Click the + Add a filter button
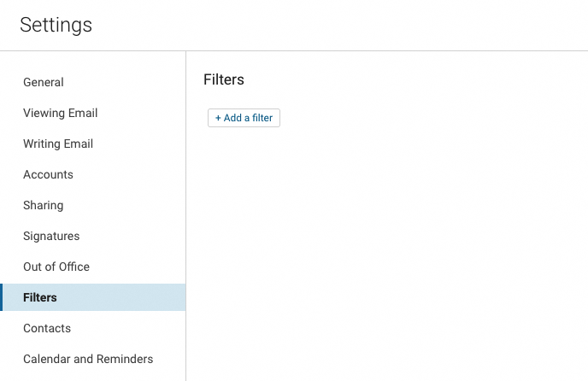The width and height of the screenshot is (588, 381). [x=244, y=118]
